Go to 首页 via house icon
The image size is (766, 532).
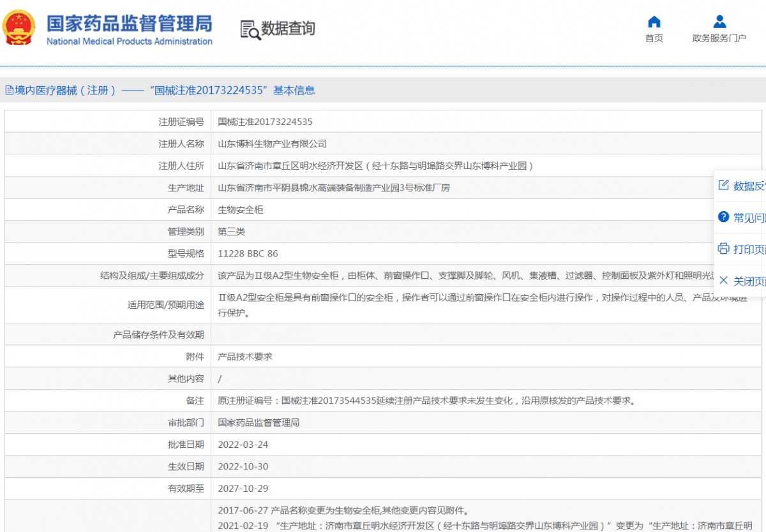(x=654, y=22)
